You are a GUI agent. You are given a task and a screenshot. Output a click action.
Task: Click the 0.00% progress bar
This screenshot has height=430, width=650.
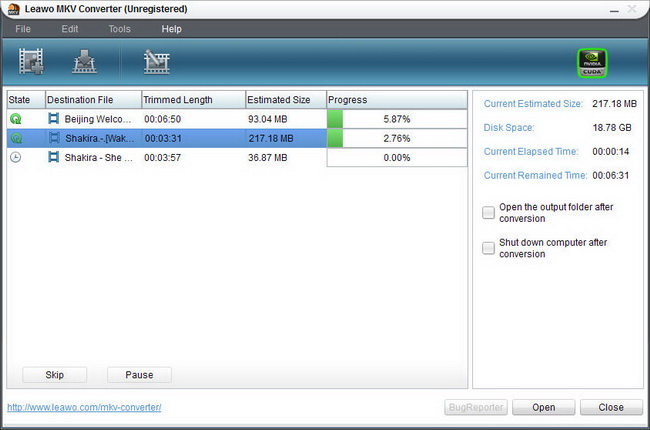pos(397,158)
